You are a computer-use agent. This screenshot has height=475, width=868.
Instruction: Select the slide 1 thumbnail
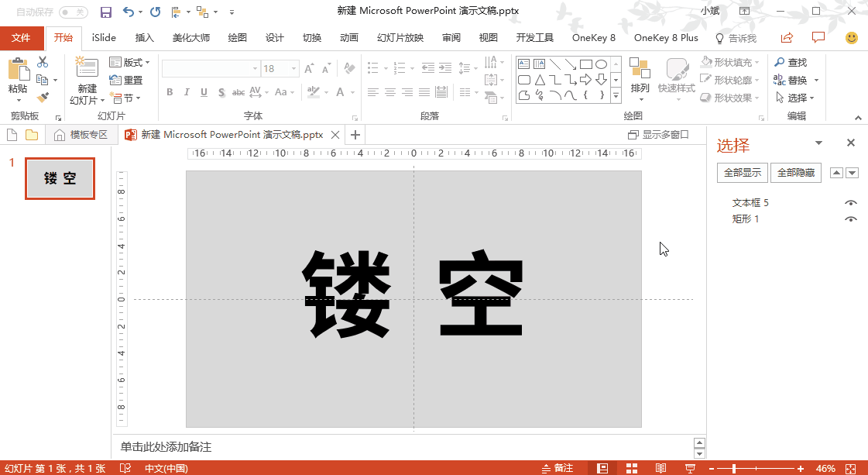[60, 178]
